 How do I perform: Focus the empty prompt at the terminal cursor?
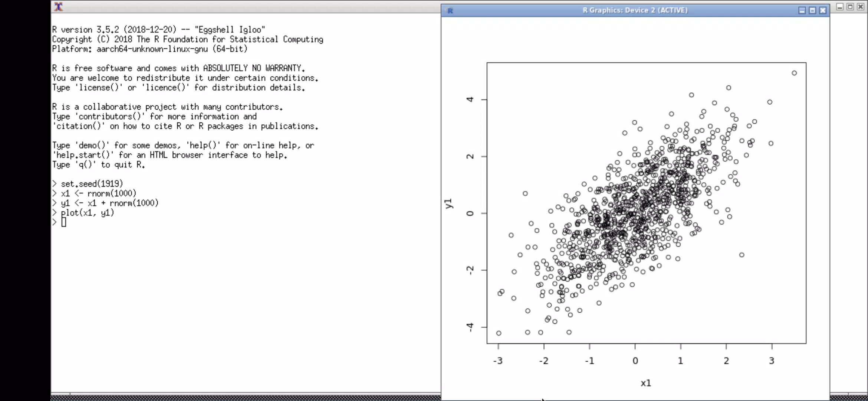[64, 222]
